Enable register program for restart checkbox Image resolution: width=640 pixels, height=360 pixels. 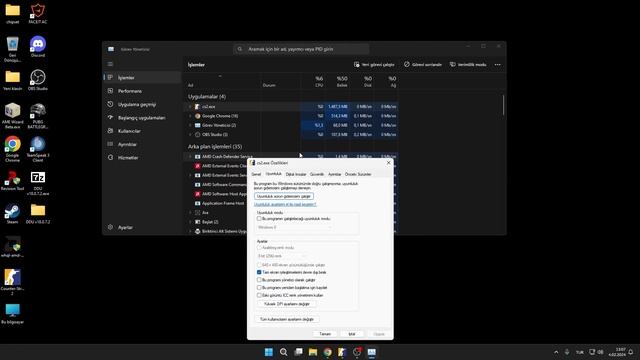pyautogui.click(x=259, y=288)
